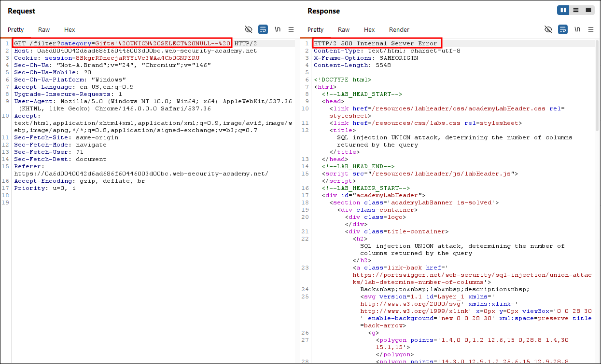This screenshot has width=601, height=364.
Task: Switch to Raw tab in Request
Action: pos(44,30)
